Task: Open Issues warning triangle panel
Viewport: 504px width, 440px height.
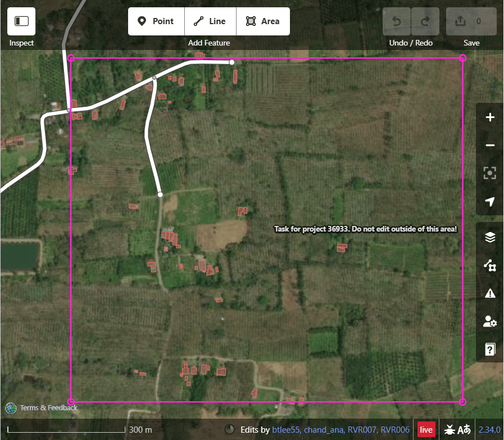Action: (490, 293)
